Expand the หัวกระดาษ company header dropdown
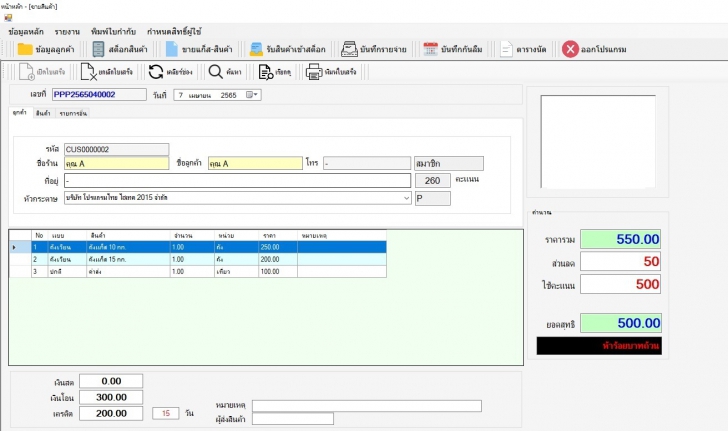 tap(406, 199)
